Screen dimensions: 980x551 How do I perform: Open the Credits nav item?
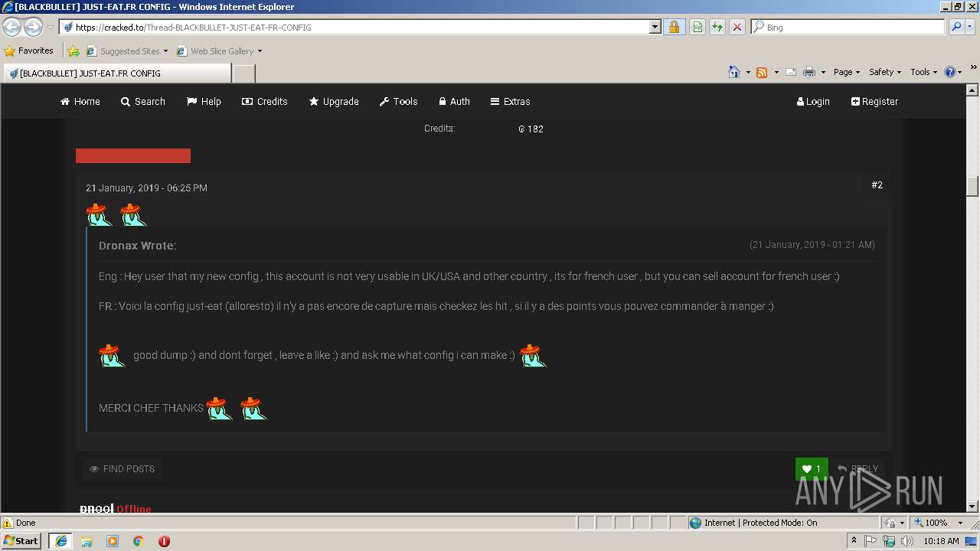[x=265, y=101]
